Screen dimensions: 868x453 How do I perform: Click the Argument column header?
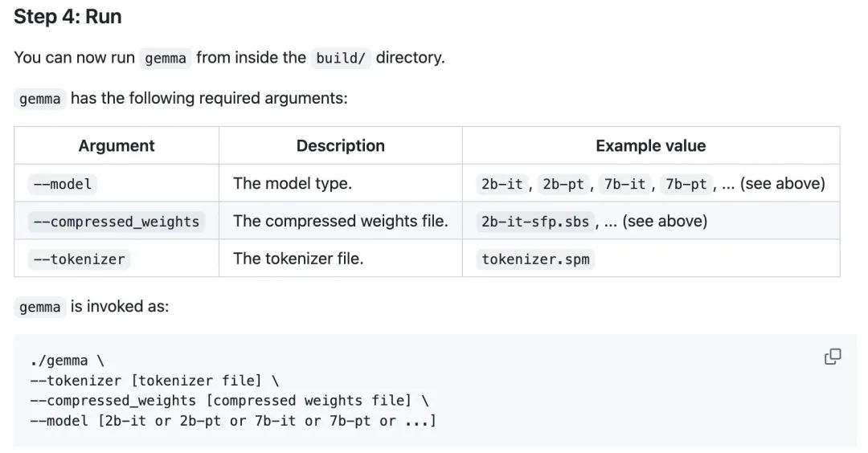click(x=117, y=145)
